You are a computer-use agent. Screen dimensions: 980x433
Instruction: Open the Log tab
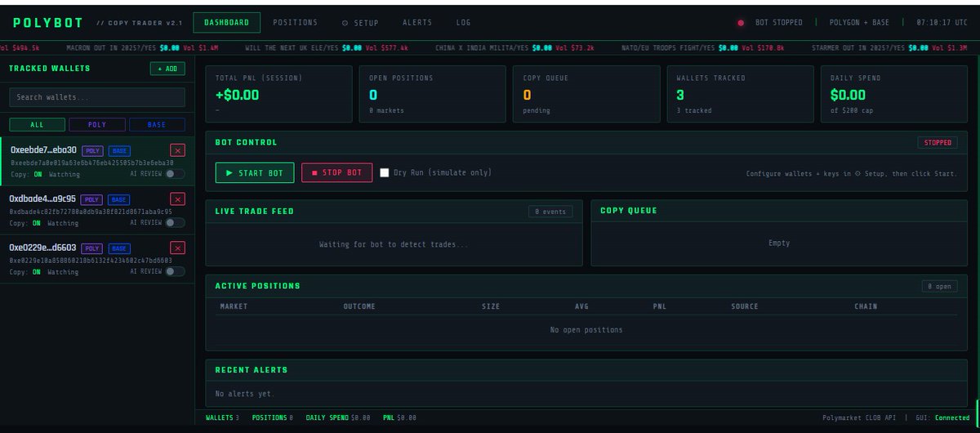point(463,23)
